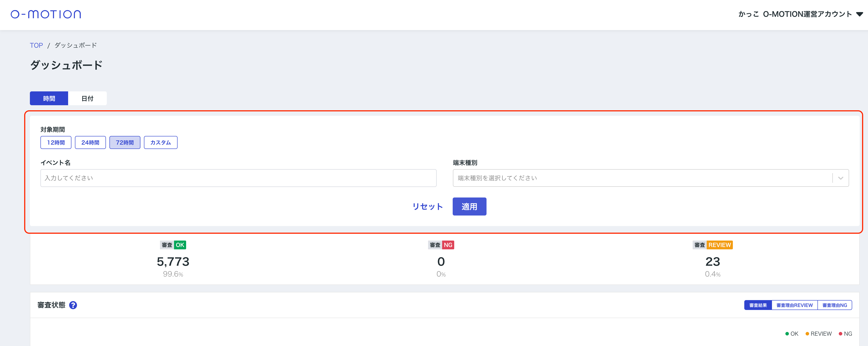Show the 審査結果 chart view

[x=758, y=305]
